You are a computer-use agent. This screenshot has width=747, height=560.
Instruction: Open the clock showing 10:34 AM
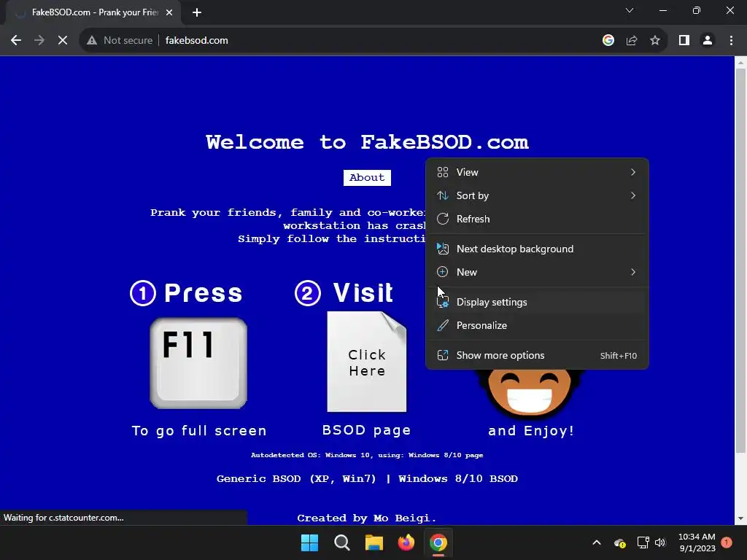tap(697, 542)
